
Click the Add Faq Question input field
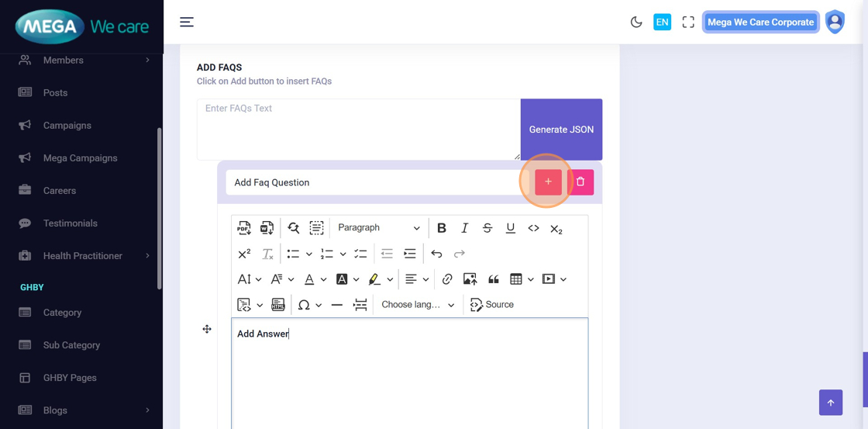coord(372,182)
